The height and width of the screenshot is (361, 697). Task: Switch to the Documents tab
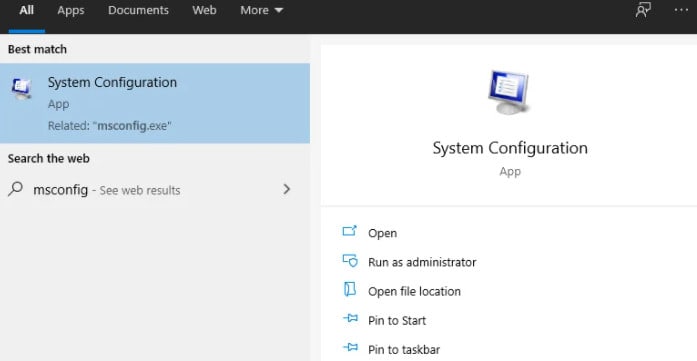tap(138, 10)
